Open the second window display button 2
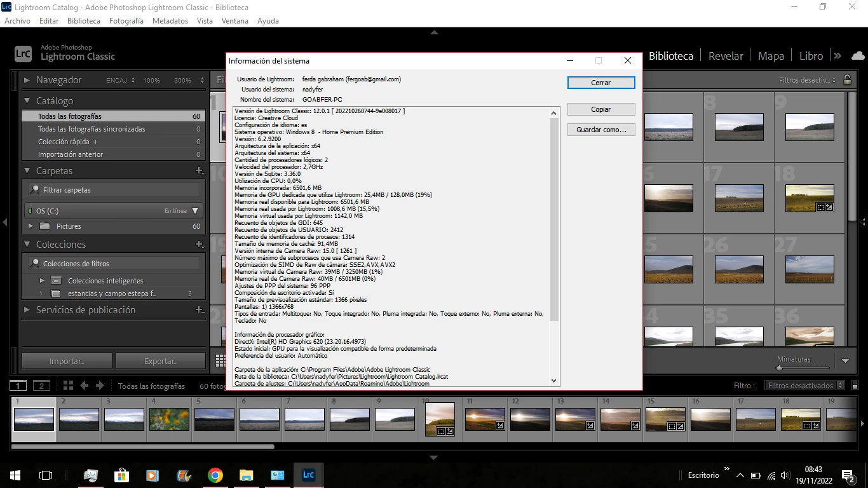The image size is (868, 488). [41, 386]
